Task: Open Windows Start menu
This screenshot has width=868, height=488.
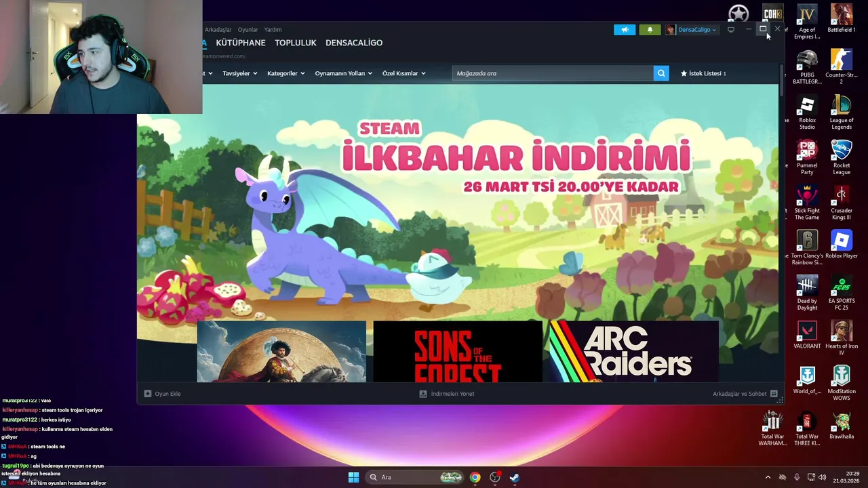Action: [353, 477]
